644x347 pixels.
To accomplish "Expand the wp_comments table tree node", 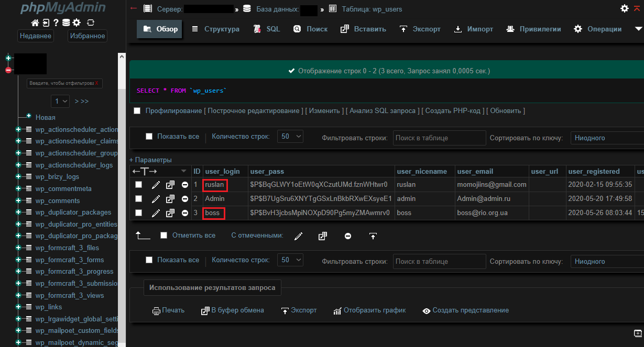I will pyautogui.click(x=18, y=200).
